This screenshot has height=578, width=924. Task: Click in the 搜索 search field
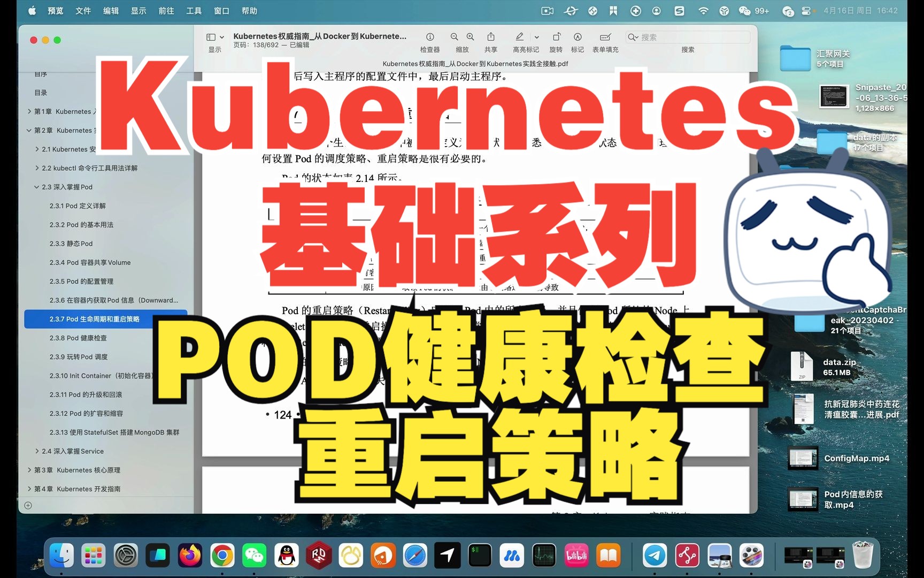click(x=688, y=37)
